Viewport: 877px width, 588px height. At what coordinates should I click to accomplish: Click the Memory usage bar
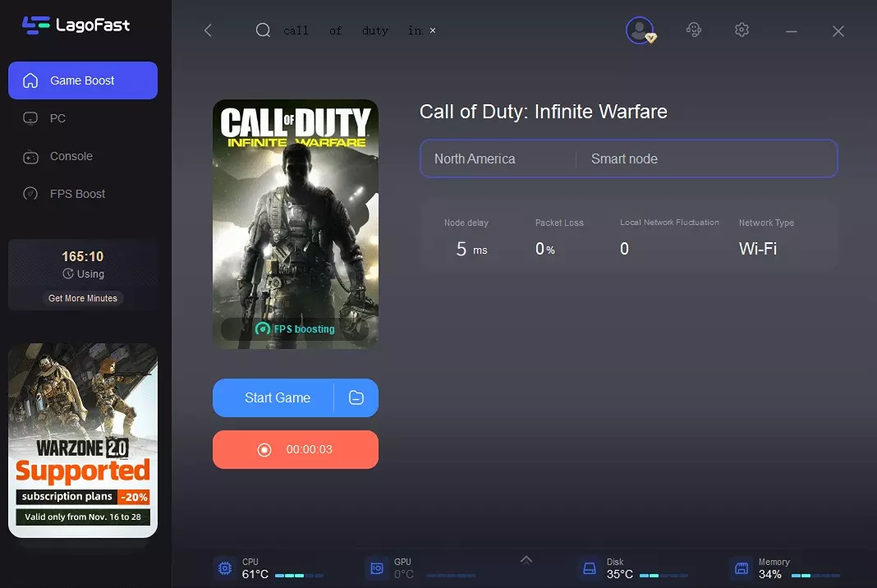click(815, 576)
